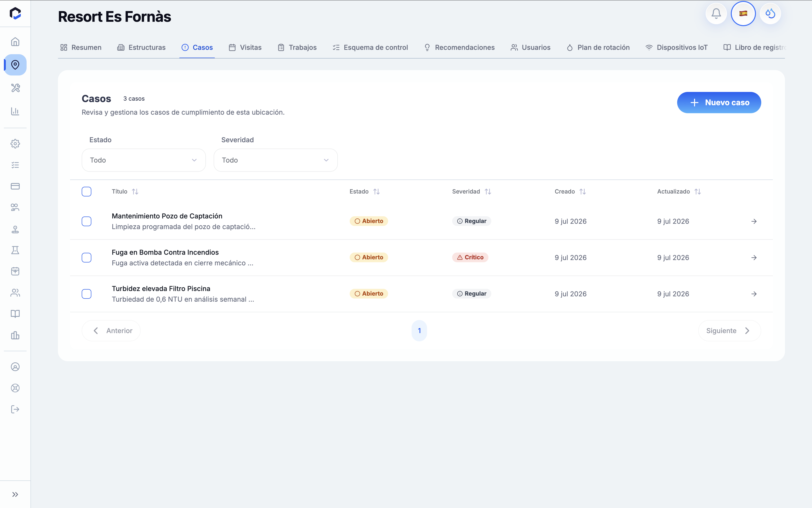Open the Esquema de control tab
This screenshot has height=508, width=812.
(x=370, y=47)
